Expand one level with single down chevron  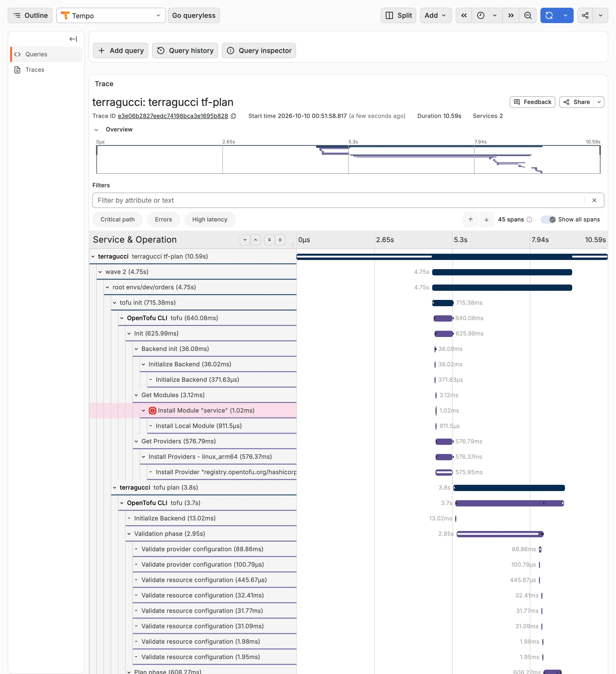245,240
